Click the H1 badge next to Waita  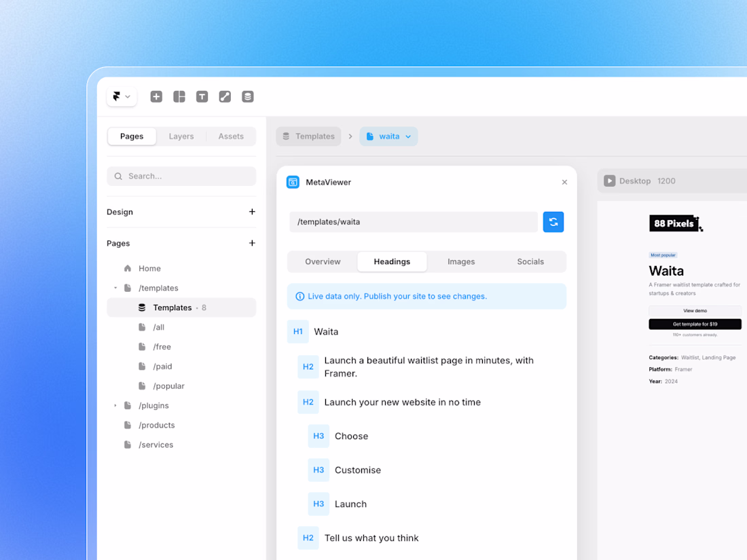pyautogui.click(x=297, y=331)
